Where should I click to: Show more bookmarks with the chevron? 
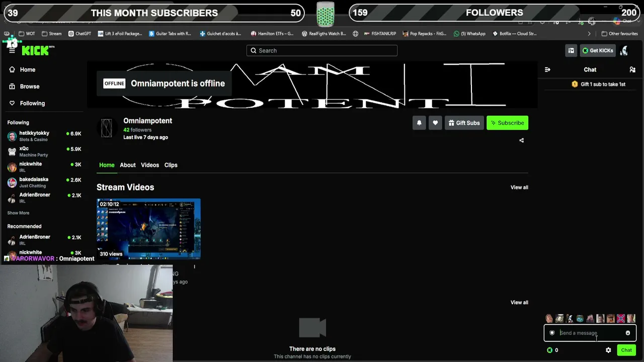point(589,34)
